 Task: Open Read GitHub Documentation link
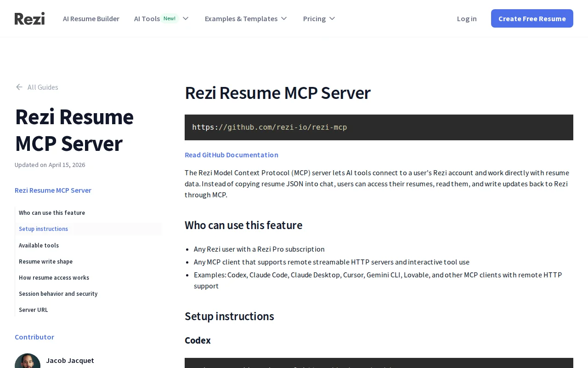coord(232,155)
